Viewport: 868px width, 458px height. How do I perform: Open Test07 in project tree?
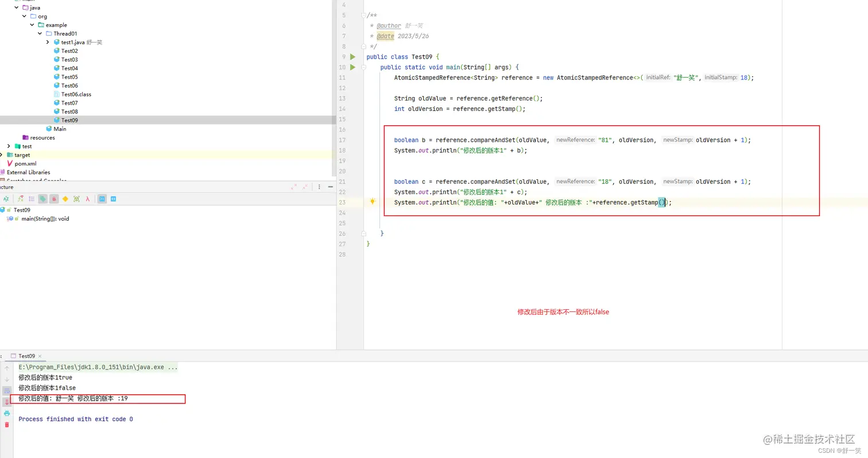[69, 103]
